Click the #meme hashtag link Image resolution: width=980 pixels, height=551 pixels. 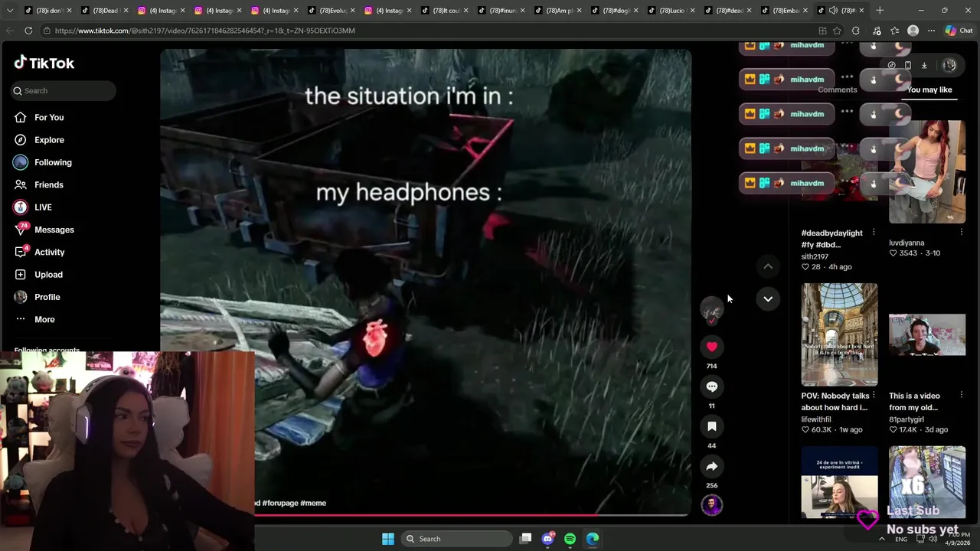(x=313, y=503)
